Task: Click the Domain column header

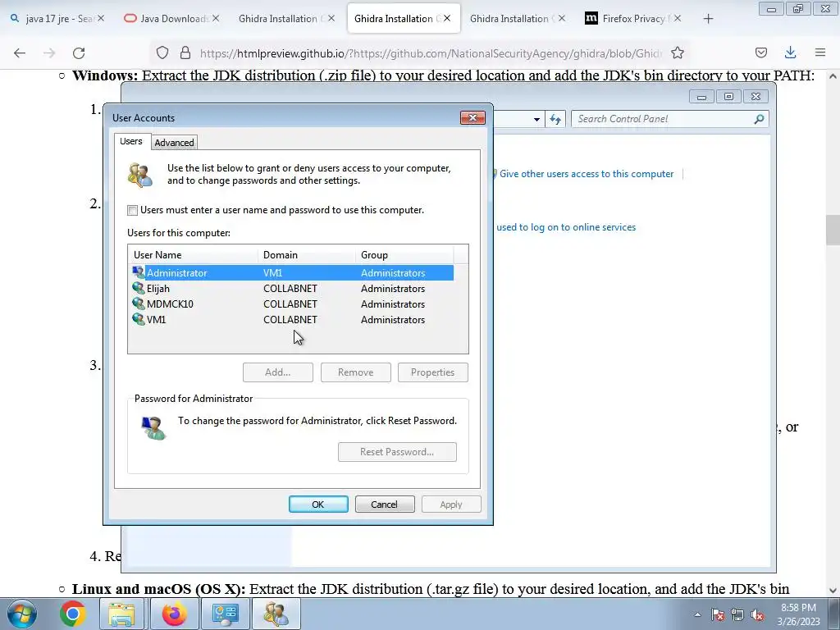Action: pyautogui.click(x=307, y=255)
